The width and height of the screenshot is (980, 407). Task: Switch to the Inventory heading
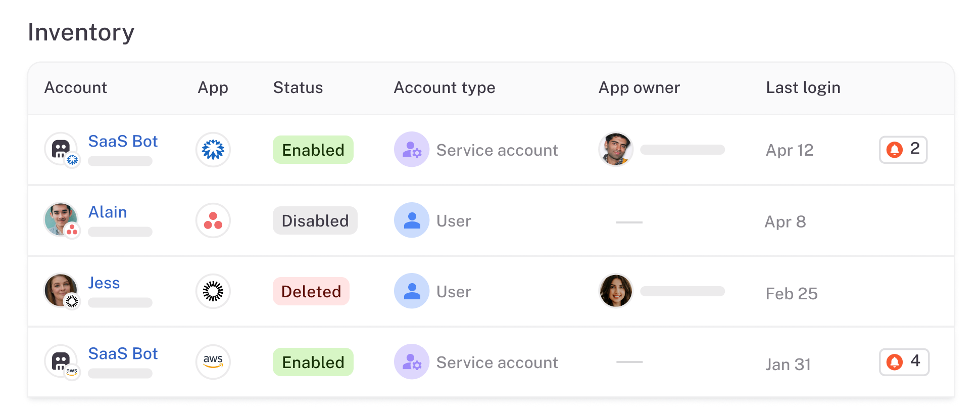pyautogui.click(x=81, y=32)
